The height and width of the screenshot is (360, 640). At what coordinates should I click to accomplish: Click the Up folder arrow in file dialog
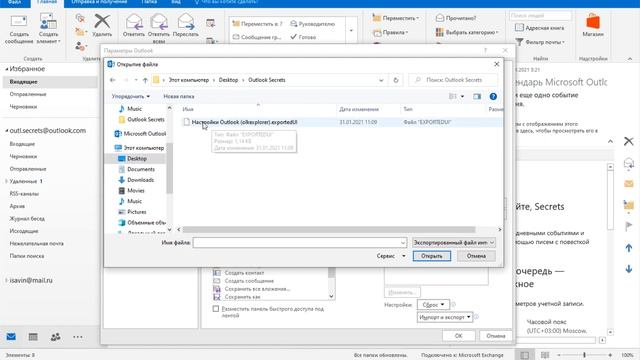[x=145, y=80]
